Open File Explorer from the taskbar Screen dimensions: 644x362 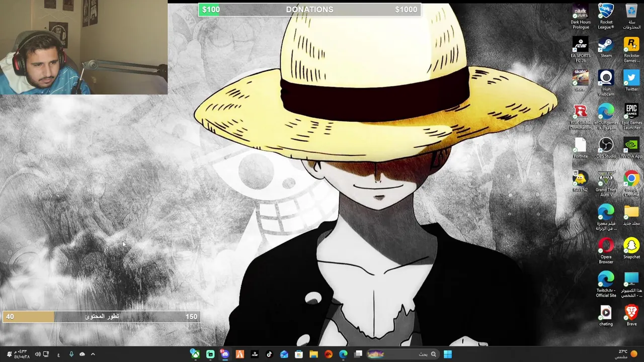click(x=313, y=354)
